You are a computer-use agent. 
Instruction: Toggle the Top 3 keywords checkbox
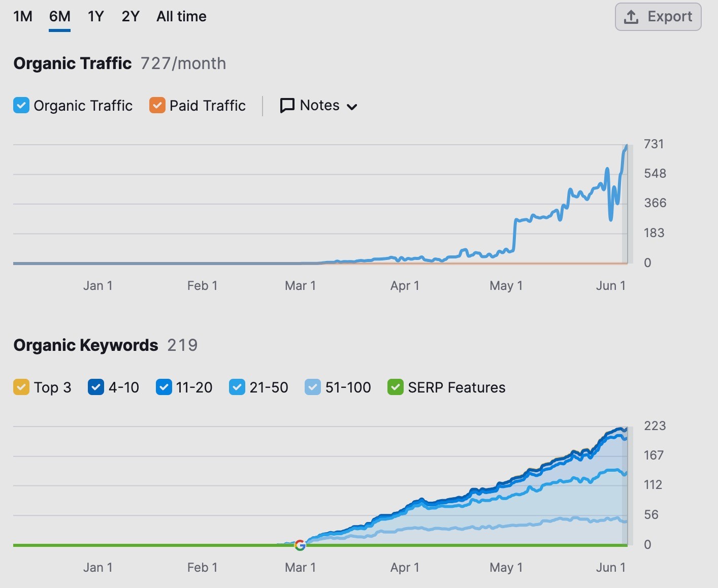tap(21, 387)
